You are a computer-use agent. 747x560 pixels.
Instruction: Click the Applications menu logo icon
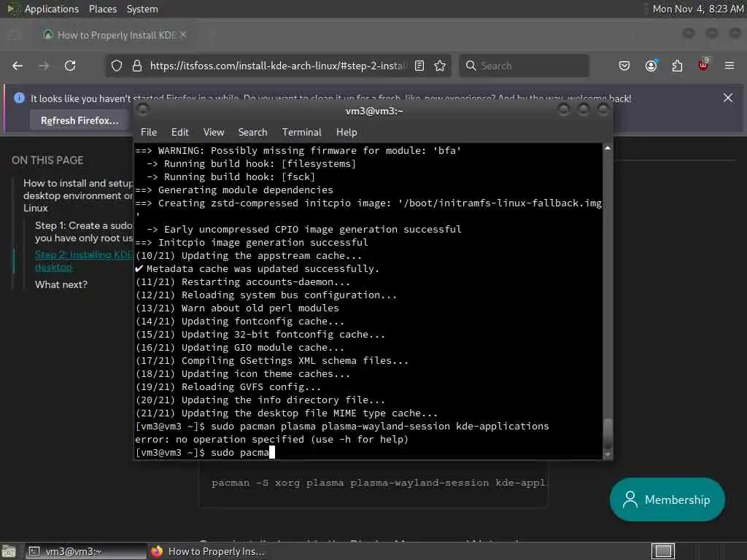click(x=13, y=9)
